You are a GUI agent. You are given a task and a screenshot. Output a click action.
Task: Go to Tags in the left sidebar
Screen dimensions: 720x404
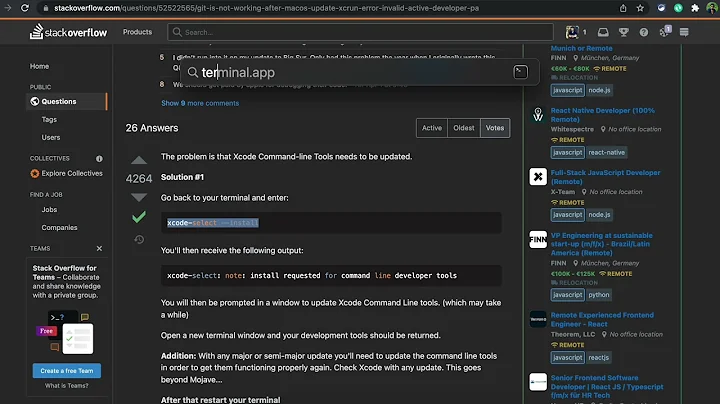[x=49, y=119]
